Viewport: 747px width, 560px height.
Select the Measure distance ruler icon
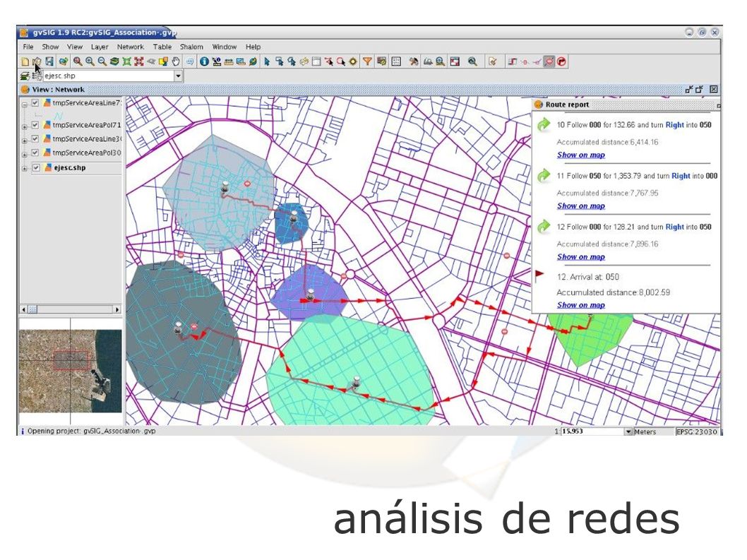(229, 61)
